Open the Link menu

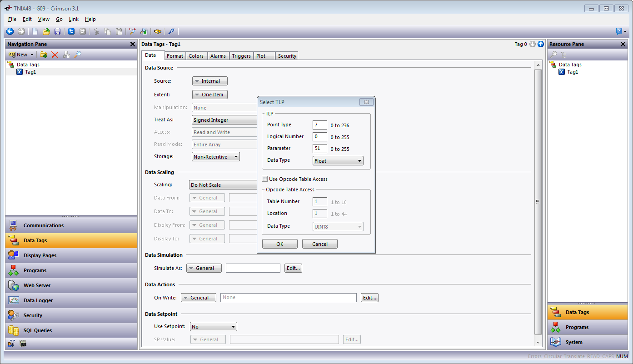point(74,19)
